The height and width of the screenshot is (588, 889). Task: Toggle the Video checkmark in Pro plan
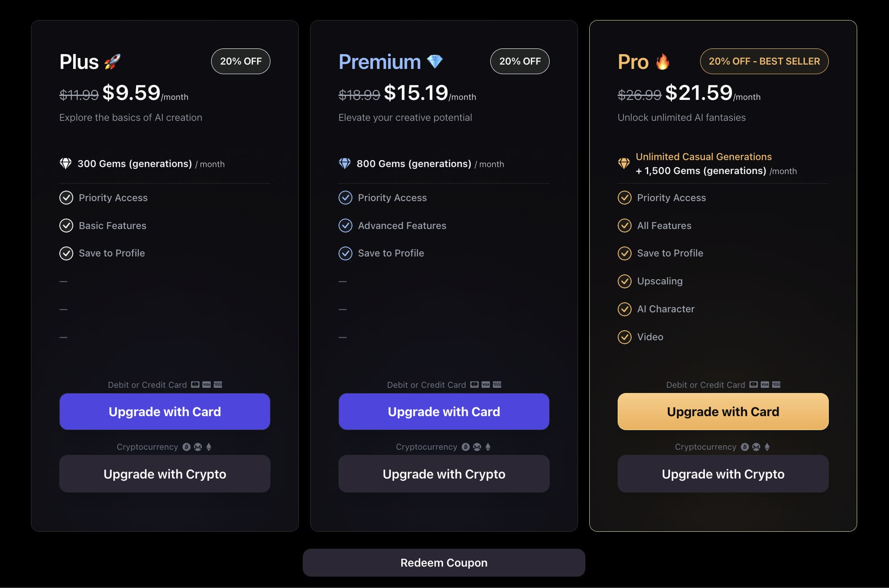pyautogui.click(x=624, y=337)
